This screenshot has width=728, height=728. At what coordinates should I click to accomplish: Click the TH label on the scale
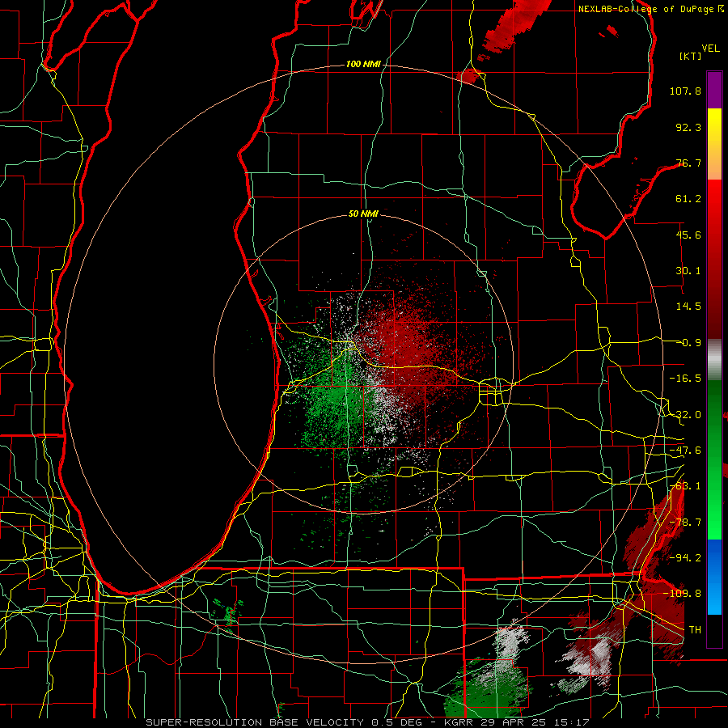click(695, 630)
